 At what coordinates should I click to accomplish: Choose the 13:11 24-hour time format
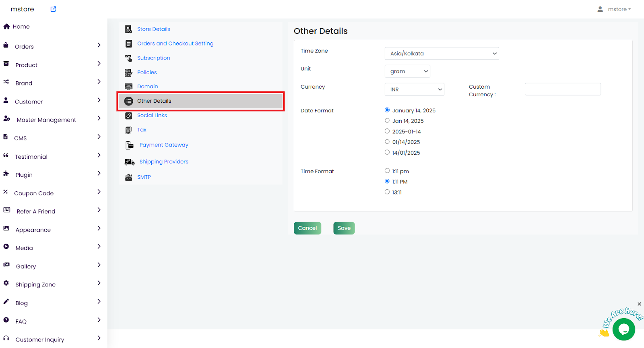(x=387, y=192)
